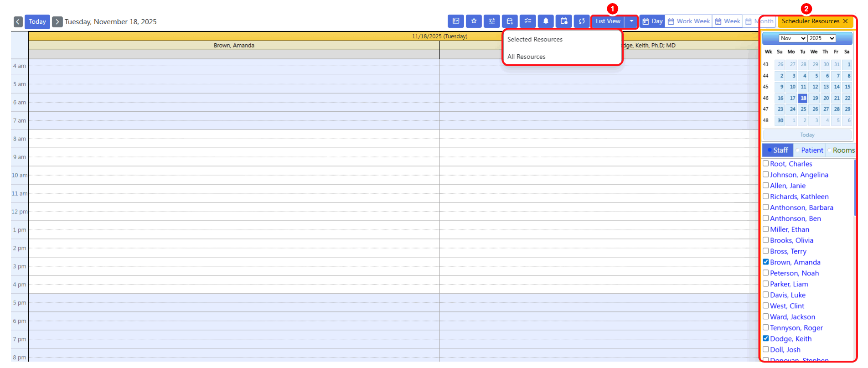The image size is (868, 368).
Task: Select the Rooms radio option
Action: point(841,150)
